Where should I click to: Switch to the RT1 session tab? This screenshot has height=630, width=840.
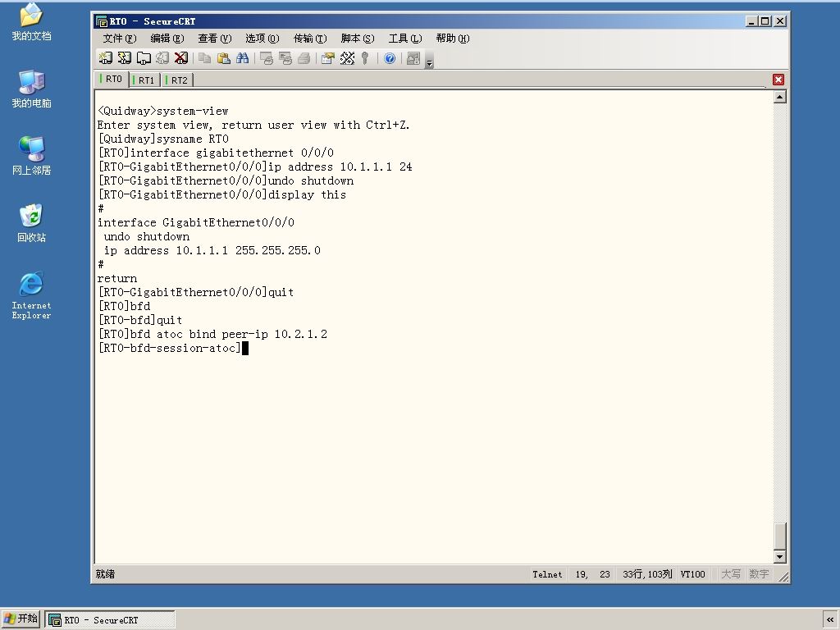[144, 80]
